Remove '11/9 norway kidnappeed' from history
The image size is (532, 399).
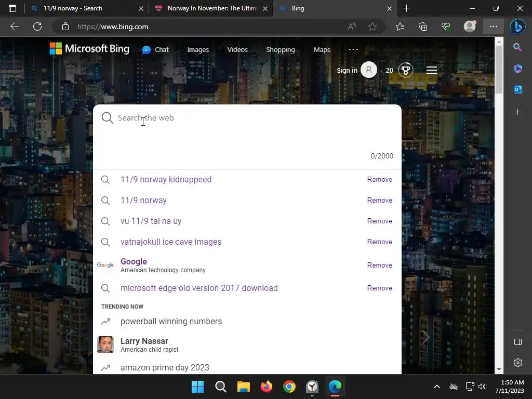pos(380,179)
